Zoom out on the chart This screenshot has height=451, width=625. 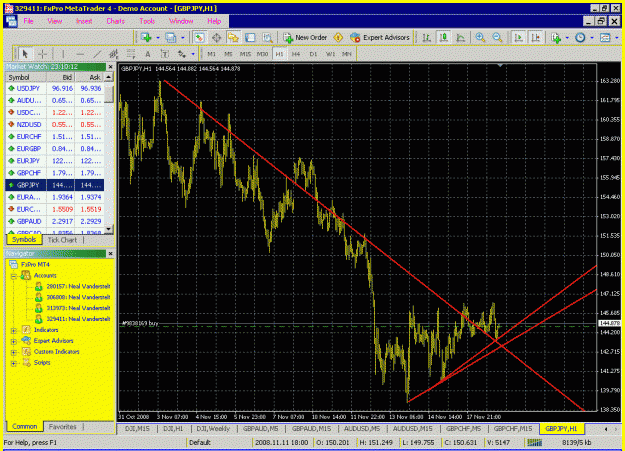tap(497, 37)
